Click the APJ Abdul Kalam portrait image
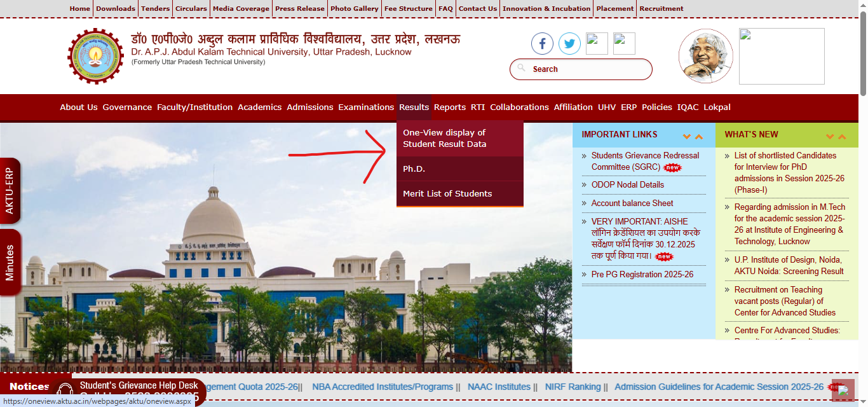This screenshot has height=407, width=868. [705, 56]
